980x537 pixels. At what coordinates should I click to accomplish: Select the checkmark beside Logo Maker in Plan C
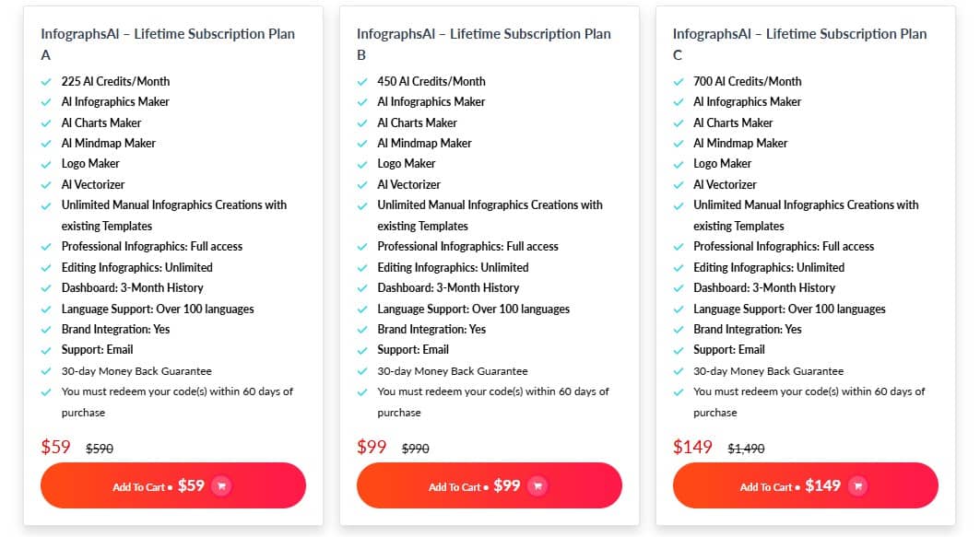pyautogui.click(x=679, y=164)
